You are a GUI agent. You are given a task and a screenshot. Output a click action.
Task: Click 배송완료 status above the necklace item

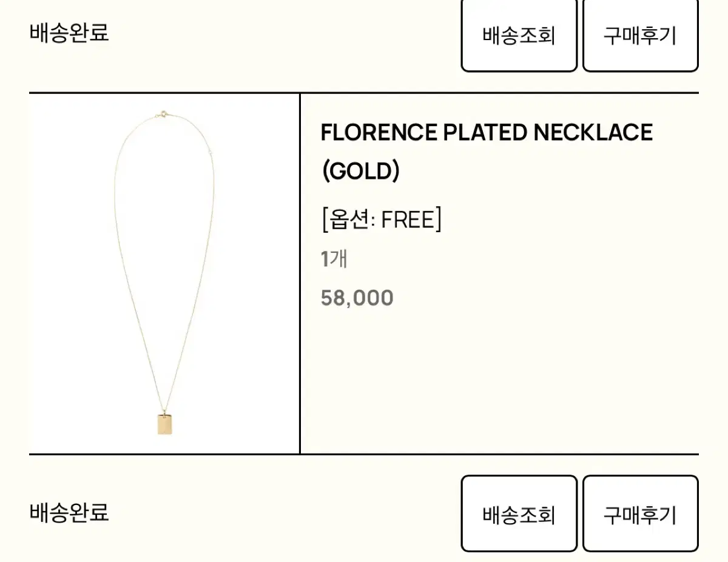point(69,32)
